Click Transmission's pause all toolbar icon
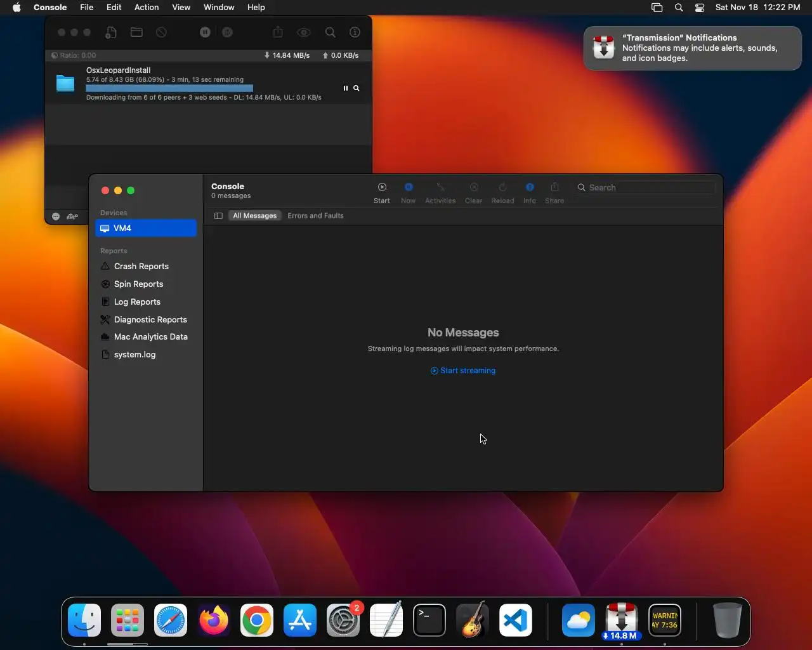Screen dimensions: 812x650 tap(205, 32)
